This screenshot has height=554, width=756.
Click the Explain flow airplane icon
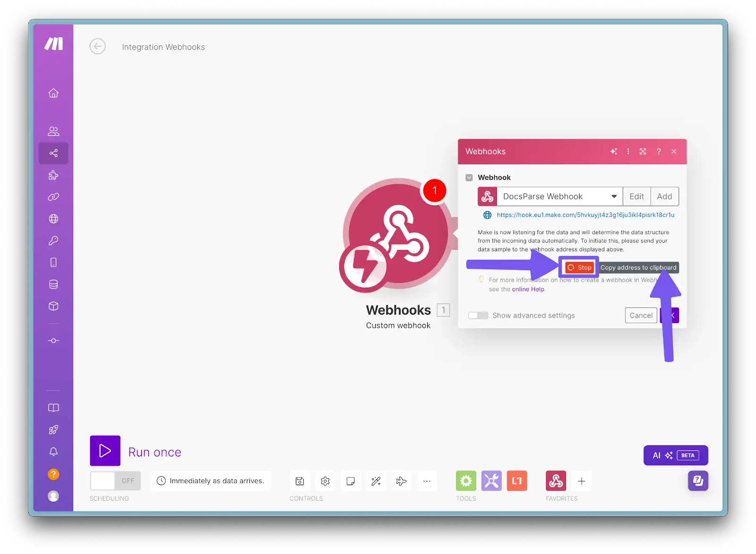coord(401,481)
